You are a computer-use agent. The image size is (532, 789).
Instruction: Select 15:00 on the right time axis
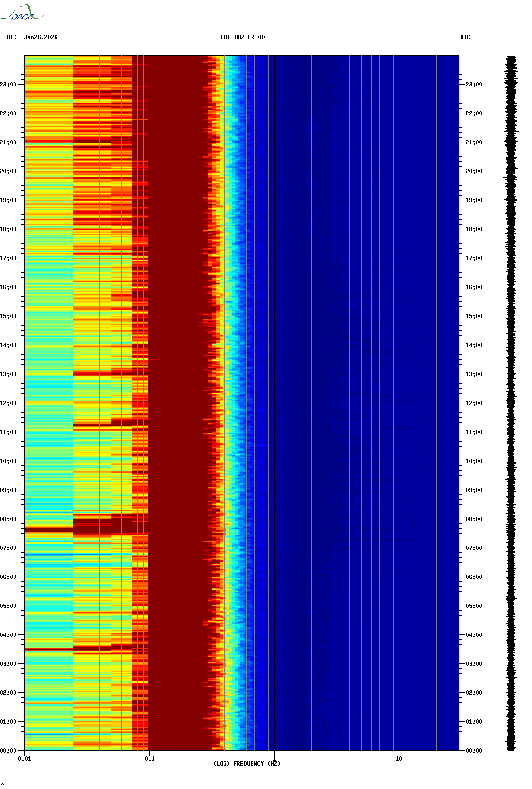(474, 316)
